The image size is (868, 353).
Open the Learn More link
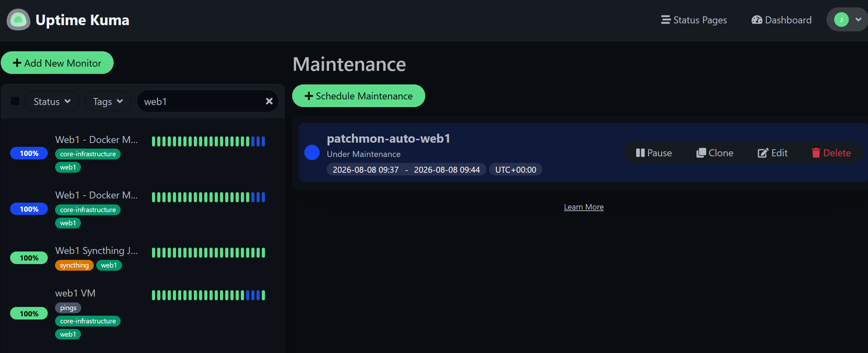pos(584,207)
